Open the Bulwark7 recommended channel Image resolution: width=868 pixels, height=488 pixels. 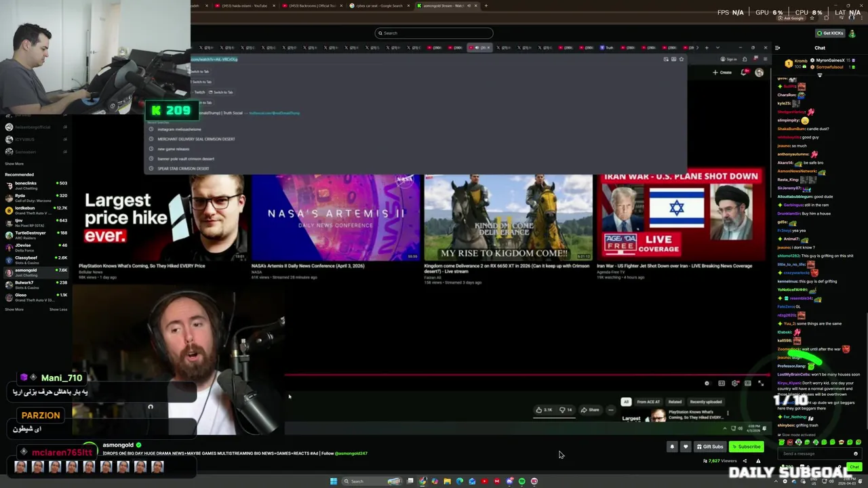pos(36,284)
